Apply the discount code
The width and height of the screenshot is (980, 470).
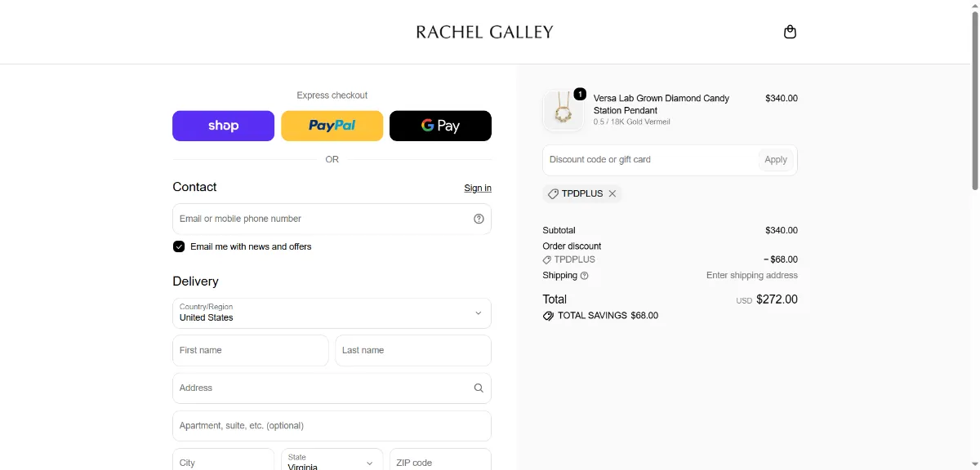pyautogui.click(x=776, y=160)
